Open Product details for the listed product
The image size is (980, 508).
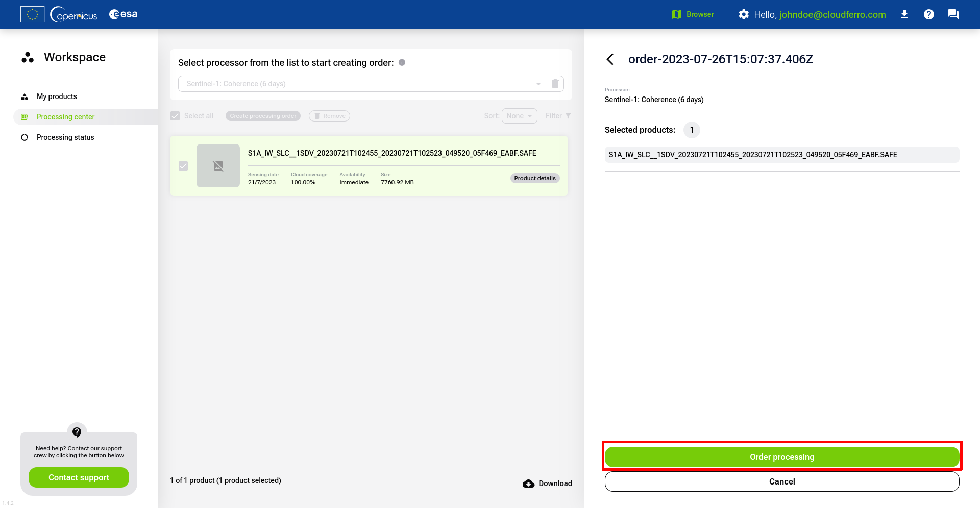(x=534, y=178)
